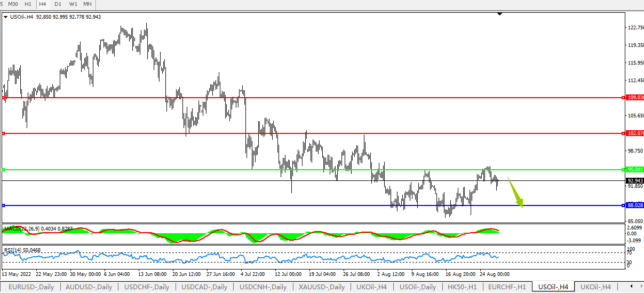Go to the USOil-,Daily chart tab
This screenshot has height=293, width=644.
[417, 287]
